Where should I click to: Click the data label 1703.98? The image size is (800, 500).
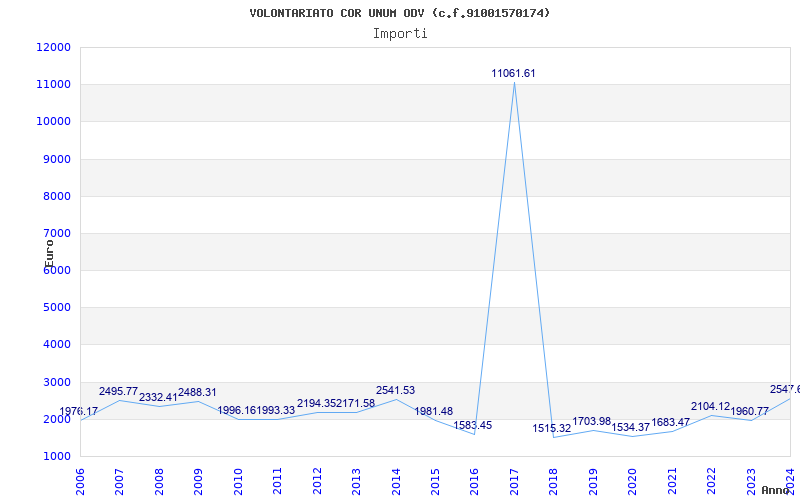pyautogui.click(x=592, y=421)
